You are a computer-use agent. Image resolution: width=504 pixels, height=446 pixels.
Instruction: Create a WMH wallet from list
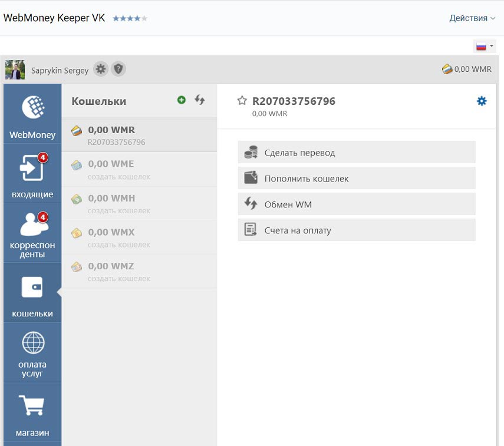click(139, 203)
